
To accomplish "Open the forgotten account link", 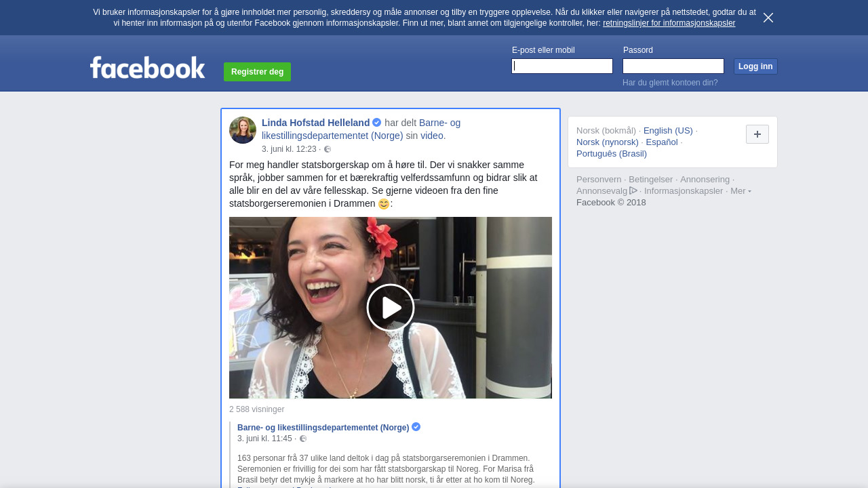I will [670, 83].
